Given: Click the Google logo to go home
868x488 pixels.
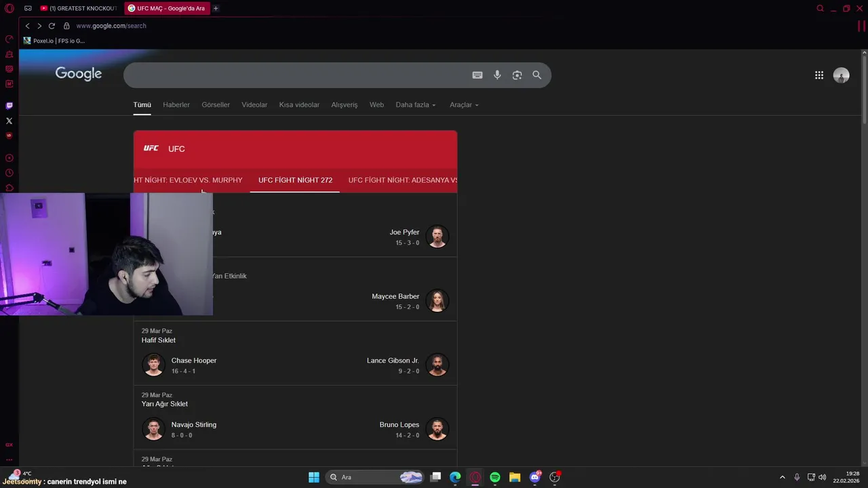Looking at the screenshot, I should tap(79, 74).
